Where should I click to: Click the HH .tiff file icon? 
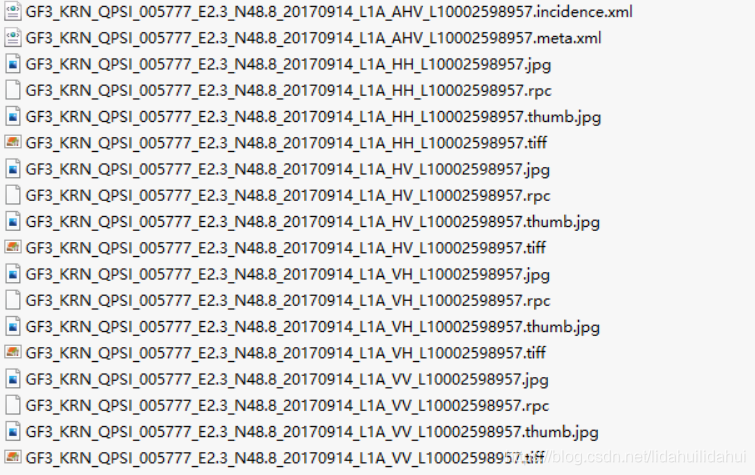pyautogui.click(x=13, y=142)
